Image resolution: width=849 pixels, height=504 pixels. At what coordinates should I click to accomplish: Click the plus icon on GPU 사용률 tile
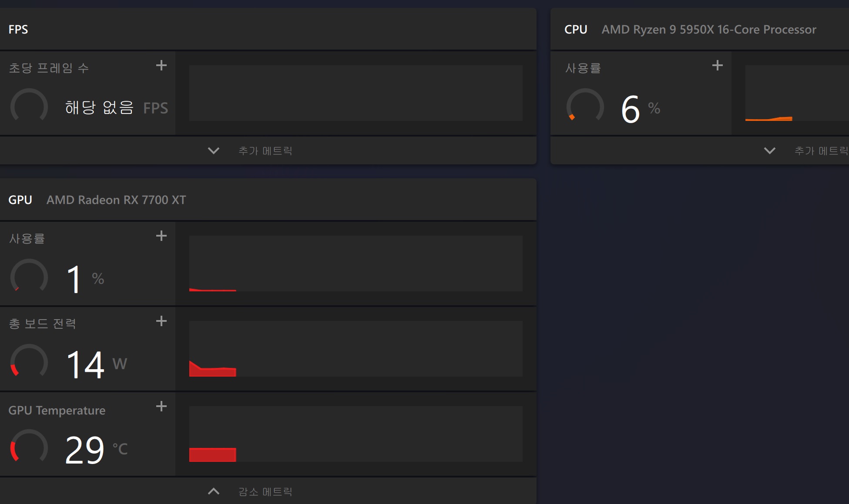pos(161,236)
